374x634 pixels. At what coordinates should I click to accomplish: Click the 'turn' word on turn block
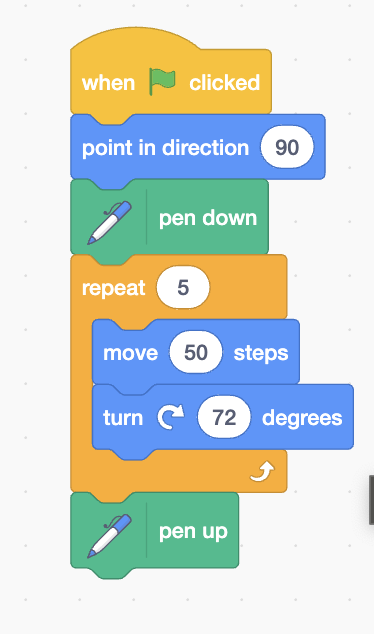pyautogui.click(x=123, y=417)
